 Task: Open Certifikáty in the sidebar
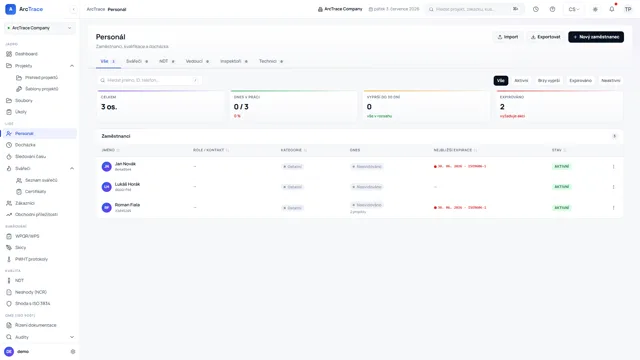[36, 191]
